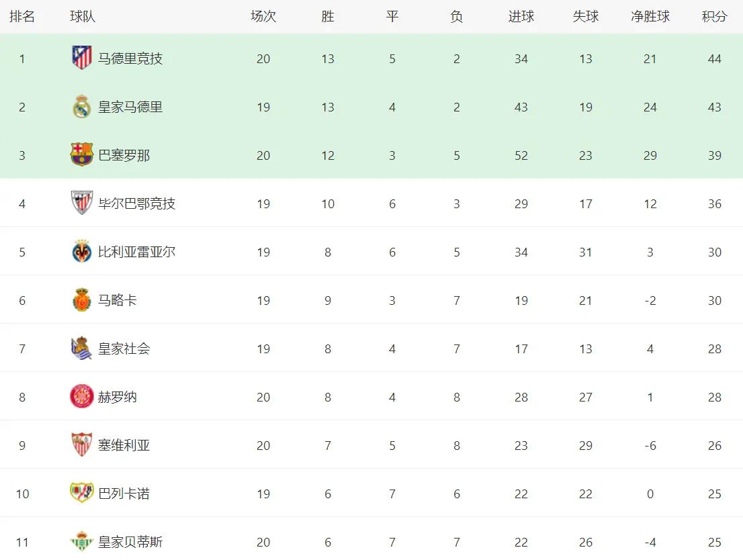Click the 积分 column header
Image resolution: width=743 pixels, height=560 pixels.
[x=714, y=17]
